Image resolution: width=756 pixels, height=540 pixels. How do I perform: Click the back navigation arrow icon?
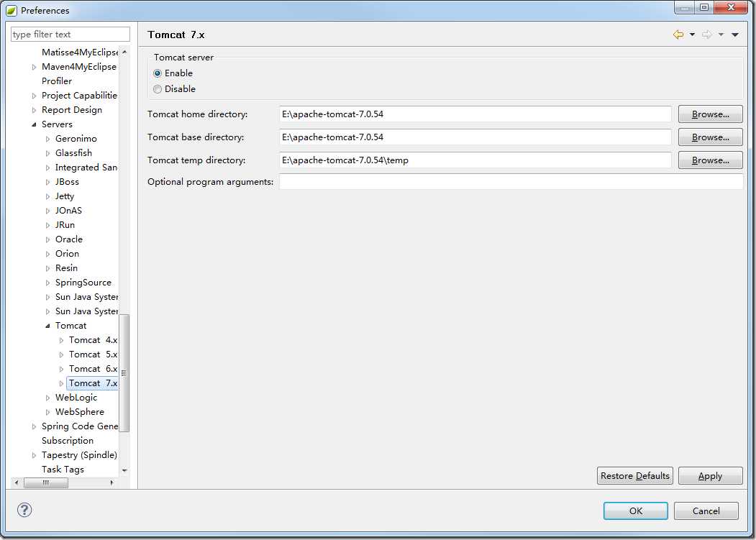tap(678, 35)
